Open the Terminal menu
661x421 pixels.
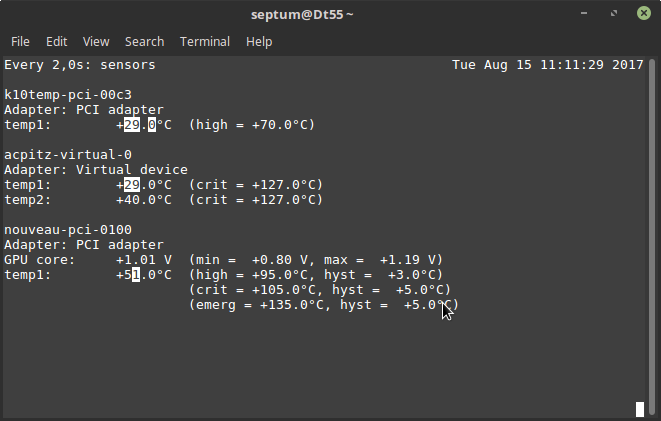coord(205,42)
